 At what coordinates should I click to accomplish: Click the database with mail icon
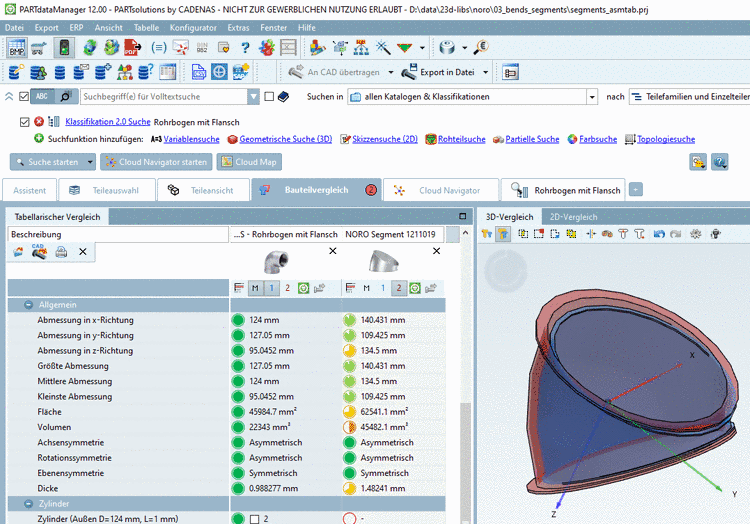[81, 72]
